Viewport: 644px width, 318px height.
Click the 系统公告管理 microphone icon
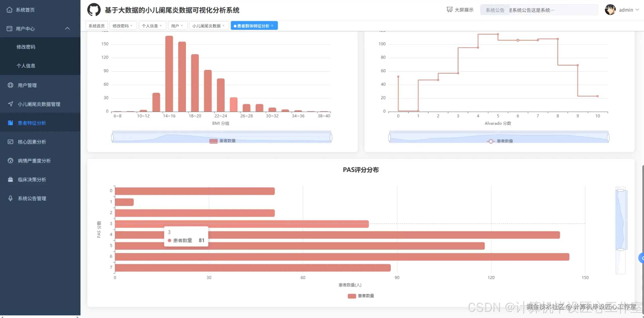click(10, 198)
